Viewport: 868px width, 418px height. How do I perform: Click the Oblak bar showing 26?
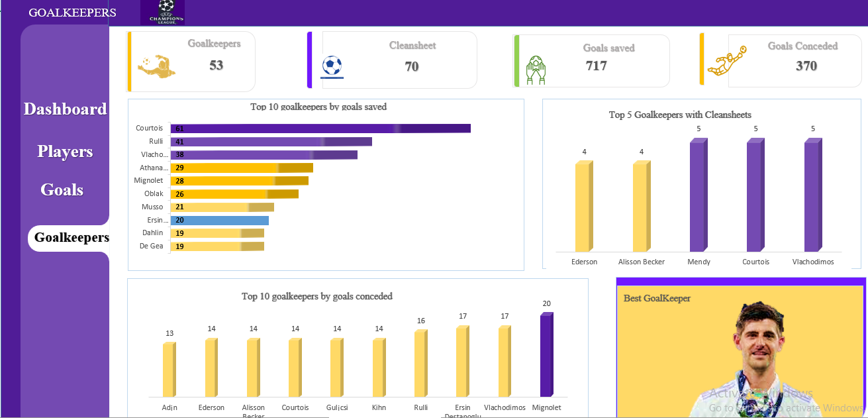point(234,194)
